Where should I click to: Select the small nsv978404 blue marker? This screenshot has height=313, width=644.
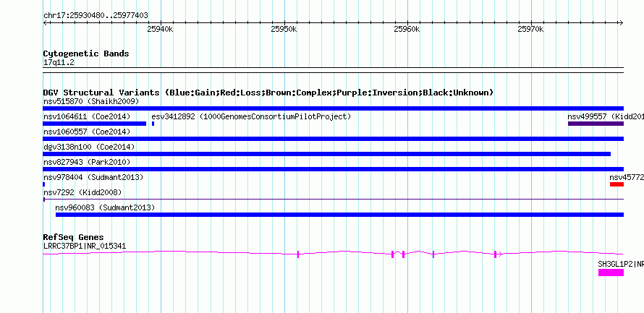pos(44,184)
